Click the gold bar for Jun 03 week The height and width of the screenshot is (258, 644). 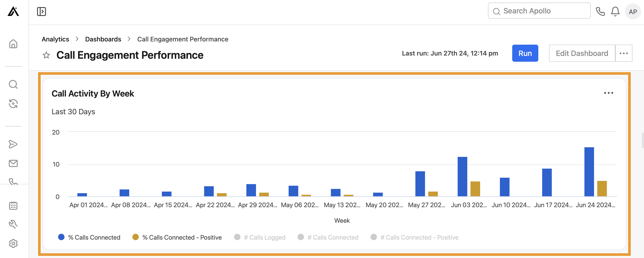475,189
